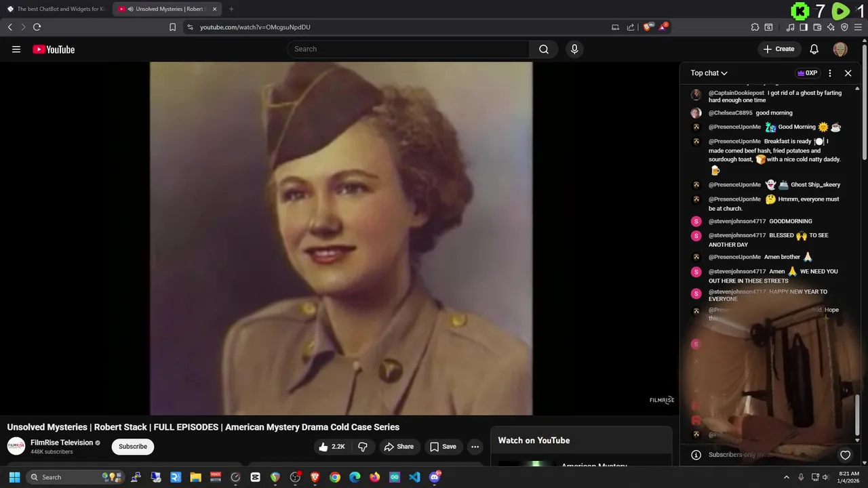Open Discord from the taskbar

(x=435, y=477)
